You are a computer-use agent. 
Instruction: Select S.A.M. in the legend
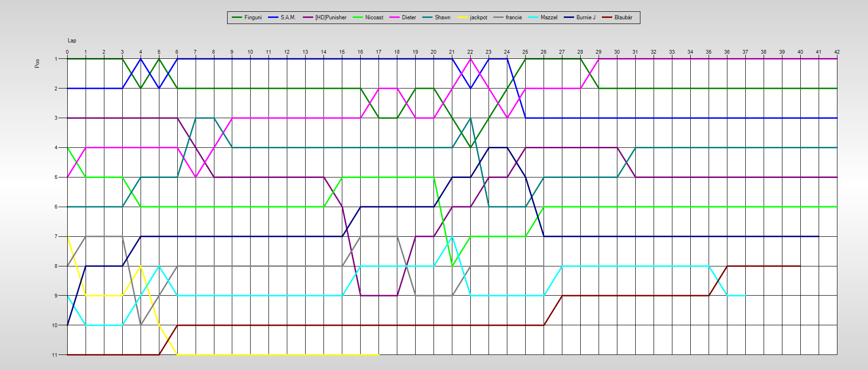click(x=288, y=17)
